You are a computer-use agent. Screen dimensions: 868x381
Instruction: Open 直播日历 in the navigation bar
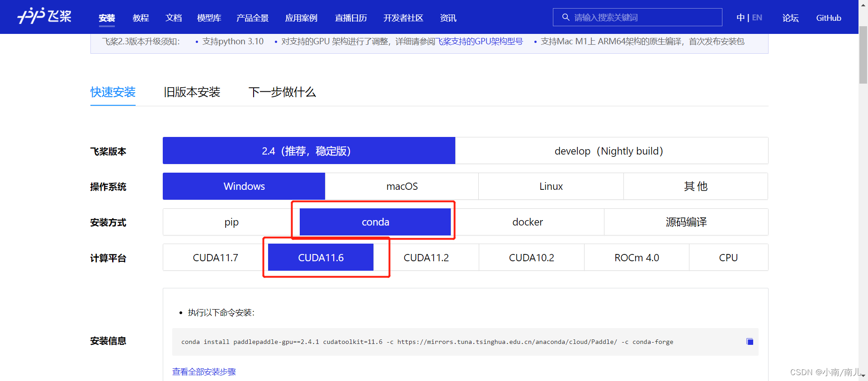pos(351,18)
